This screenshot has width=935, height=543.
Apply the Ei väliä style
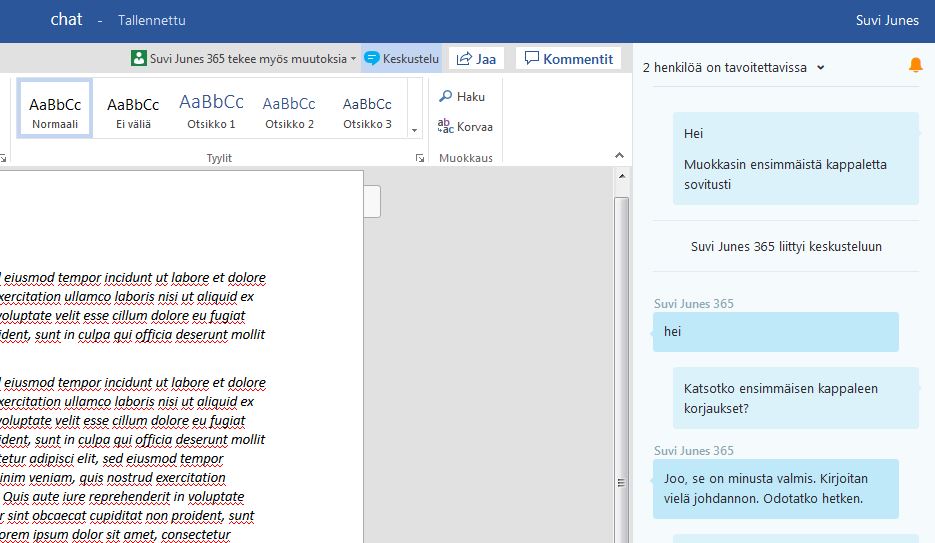coord(133,109)
